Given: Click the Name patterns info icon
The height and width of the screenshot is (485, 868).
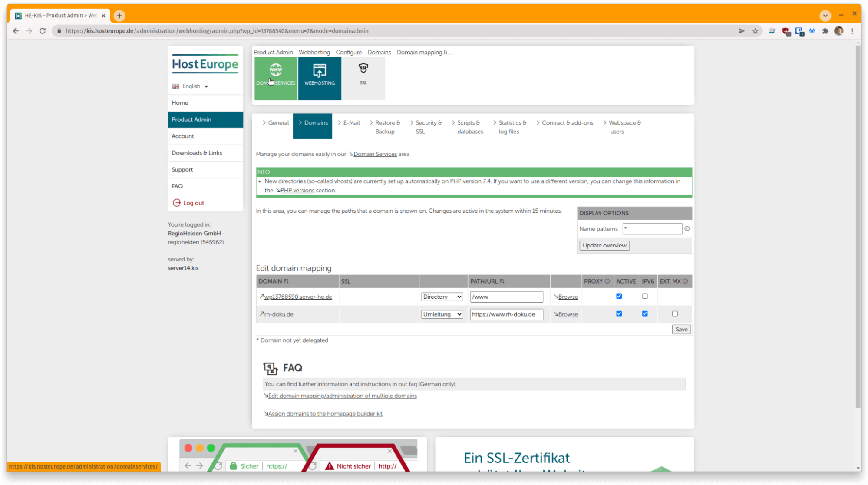Looking at the screenshot, I should (x=687, y=229).
